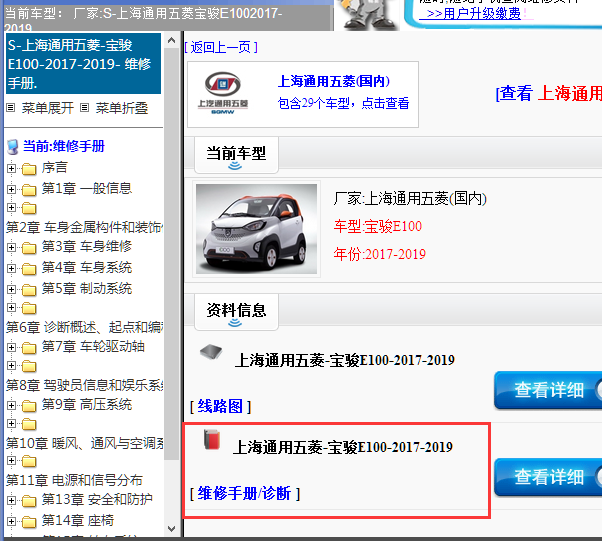Open the 维修手册/诊断 link

click(245, 493)
